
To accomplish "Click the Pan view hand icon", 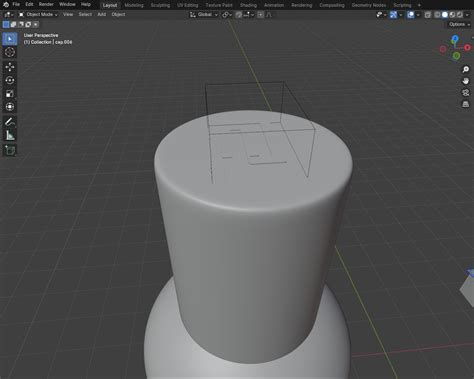I will point(465,81).
